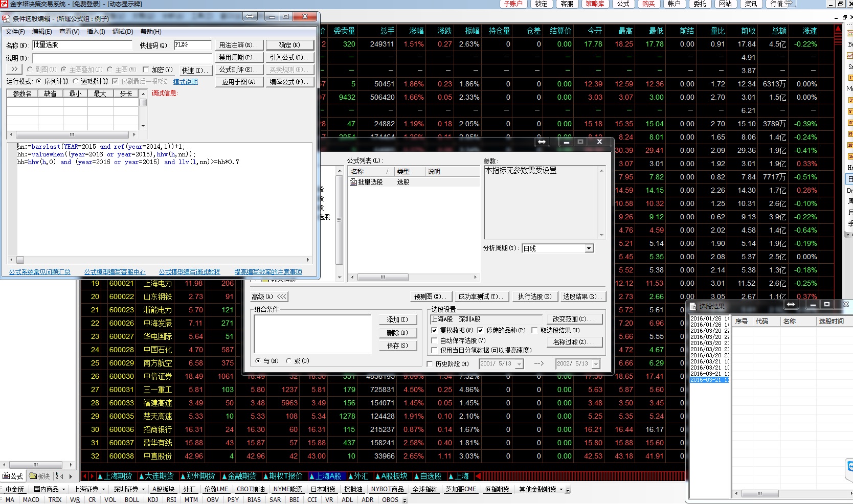Click the 子账户 button in the top toolbar
Screen dimensions: 853x504
point(513,4)
